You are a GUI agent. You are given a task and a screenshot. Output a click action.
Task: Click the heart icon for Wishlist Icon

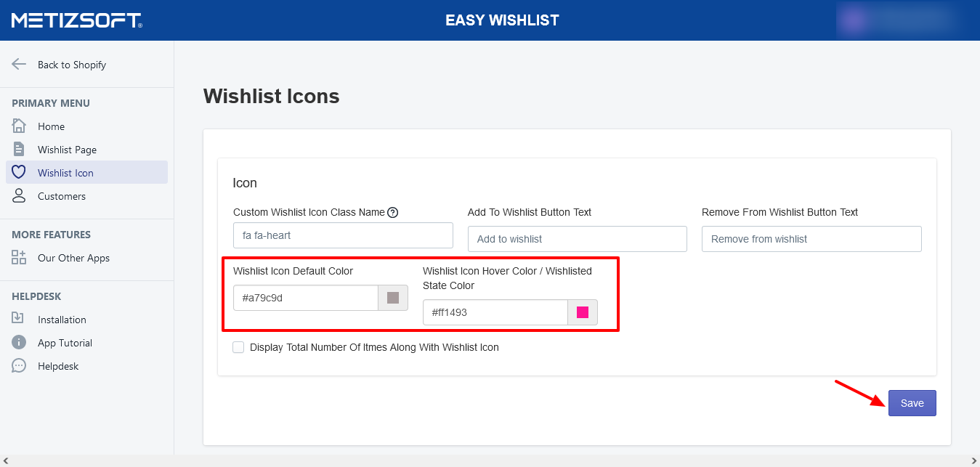[x=19, y=172]
